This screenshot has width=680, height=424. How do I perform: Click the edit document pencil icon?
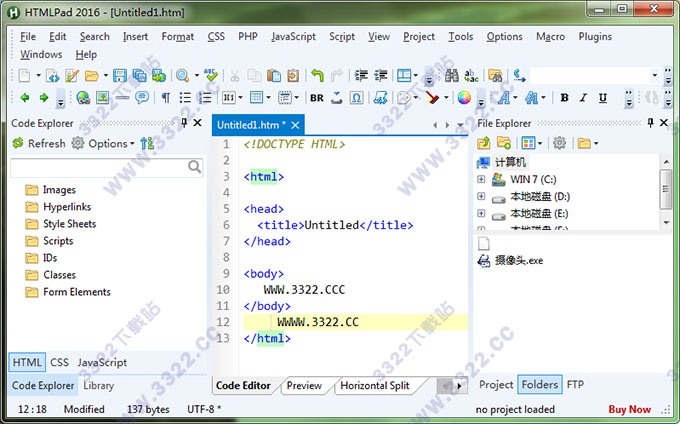click(72, 75)
